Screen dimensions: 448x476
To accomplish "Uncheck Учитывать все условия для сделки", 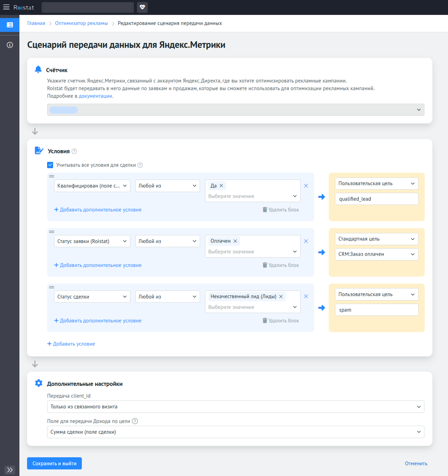I will click(50, 165).
